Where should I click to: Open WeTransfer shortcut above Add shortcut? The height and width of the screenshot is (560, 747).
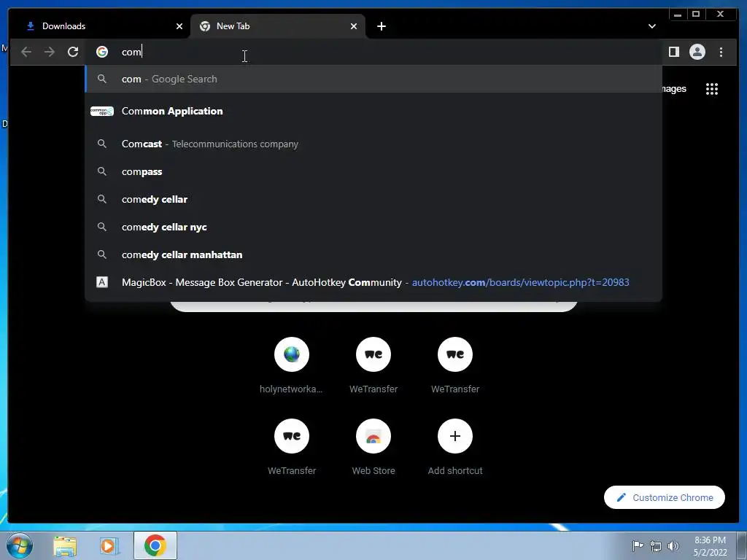tap(455, 366)
